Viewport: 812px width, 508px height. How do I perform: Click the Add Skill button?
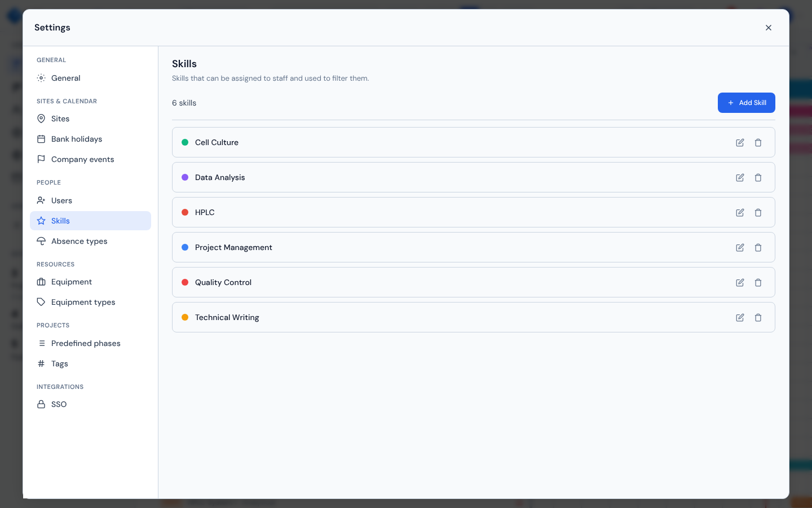746,103
